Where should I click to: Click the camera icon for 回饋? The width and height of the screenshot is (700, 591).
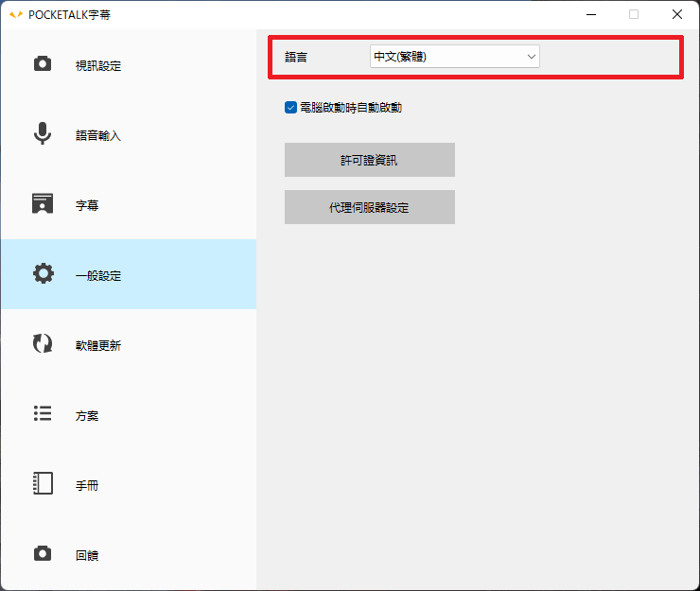coord(43,554)
